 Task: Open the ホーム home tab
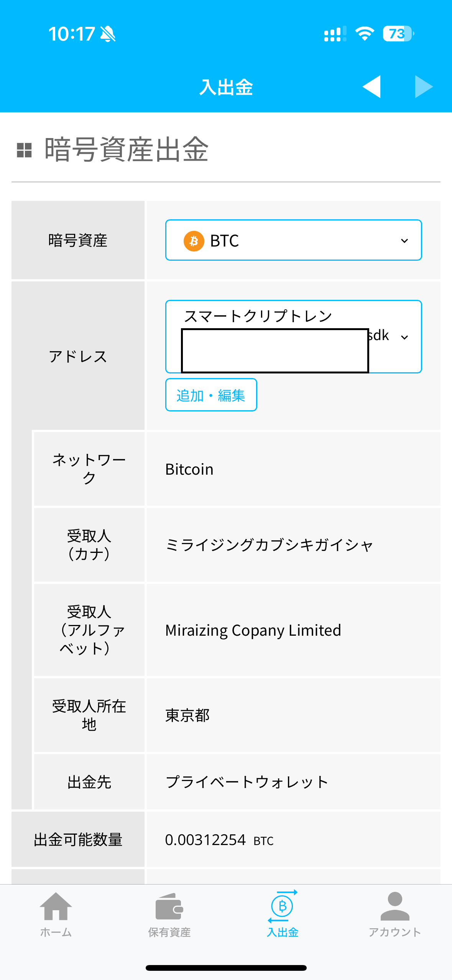pos(56,914)
